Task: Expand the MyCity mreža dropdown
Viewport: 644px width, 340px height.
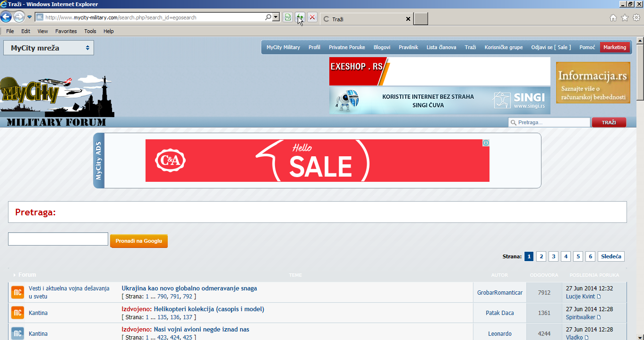Action: [x=49, y=48]
